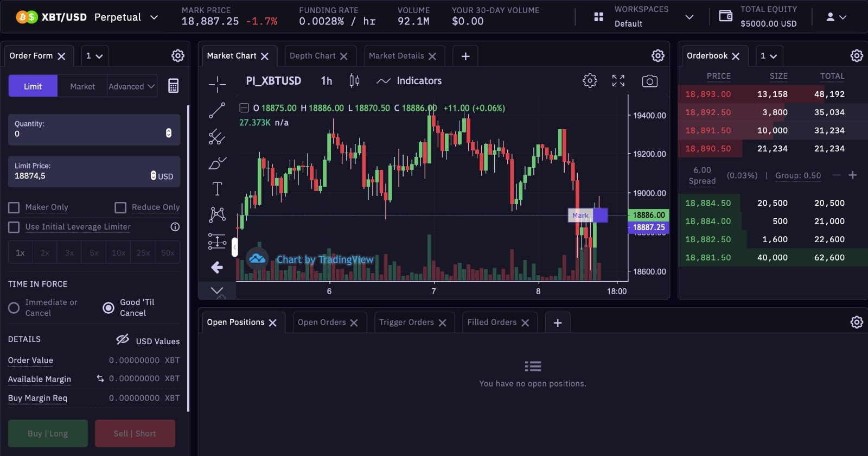Viewport: 868px width, 456px height.
Task: Expand the Workspaces Default dropdown
Action: coord(690,17)
